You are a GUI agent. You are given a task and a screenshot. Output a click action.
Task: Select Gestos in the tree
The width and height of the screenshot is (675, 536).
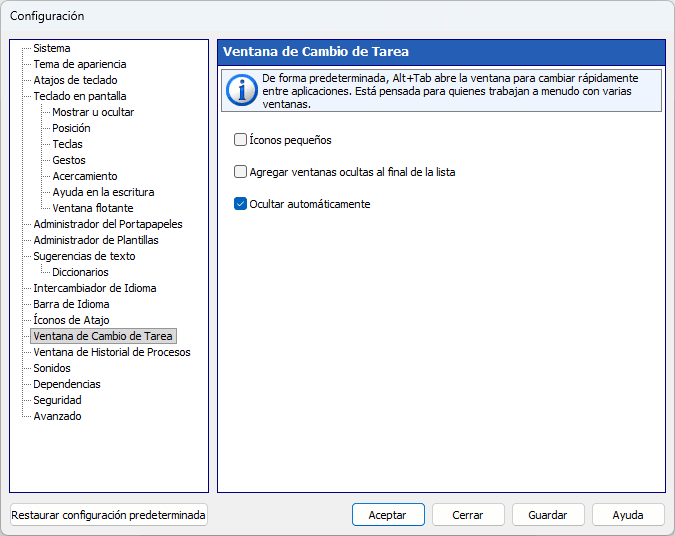pyautogui.click(x=69, y=160)
